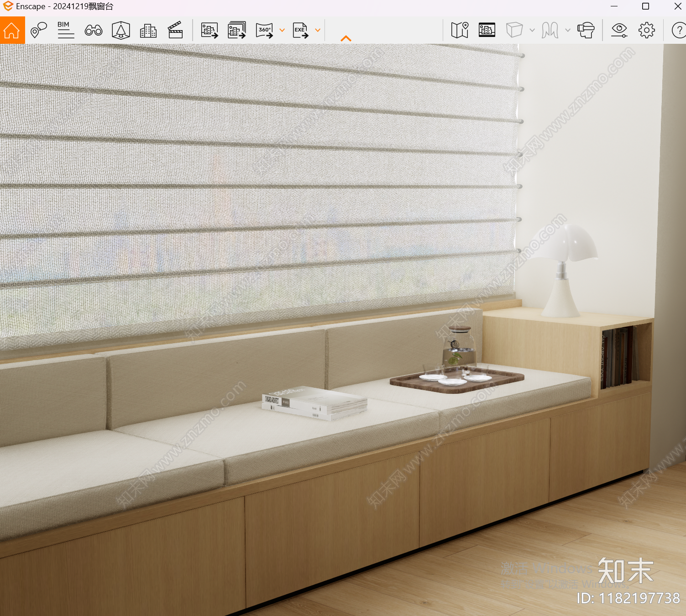Open the BIM information panel
The image size is (686, 616).
click(66, 30)
